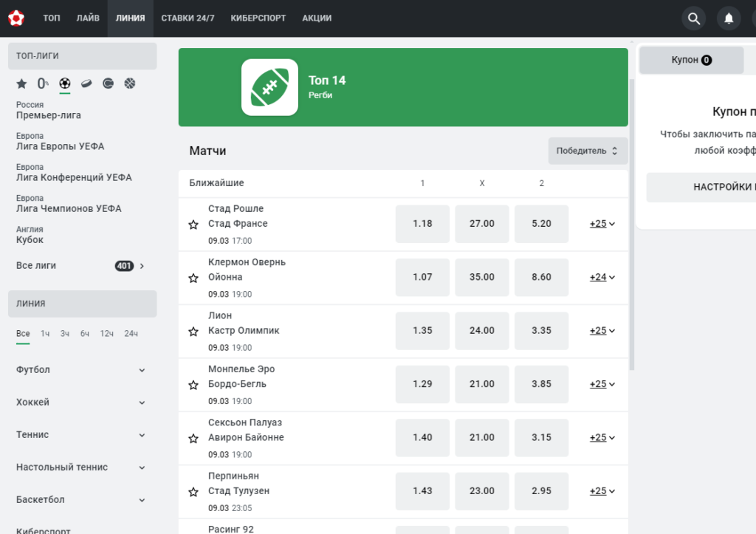Open the КИБЕРСПОРТ navigation tab

click(258, 18)
